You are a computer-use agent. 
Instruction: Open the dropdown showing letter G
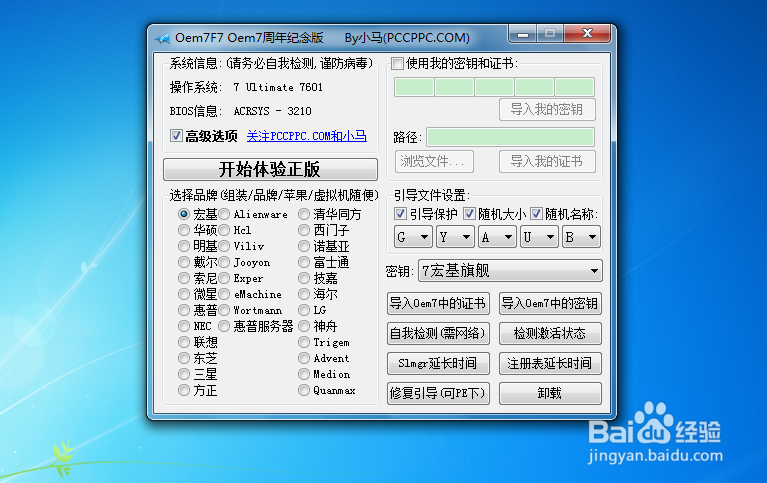(413, 237)
